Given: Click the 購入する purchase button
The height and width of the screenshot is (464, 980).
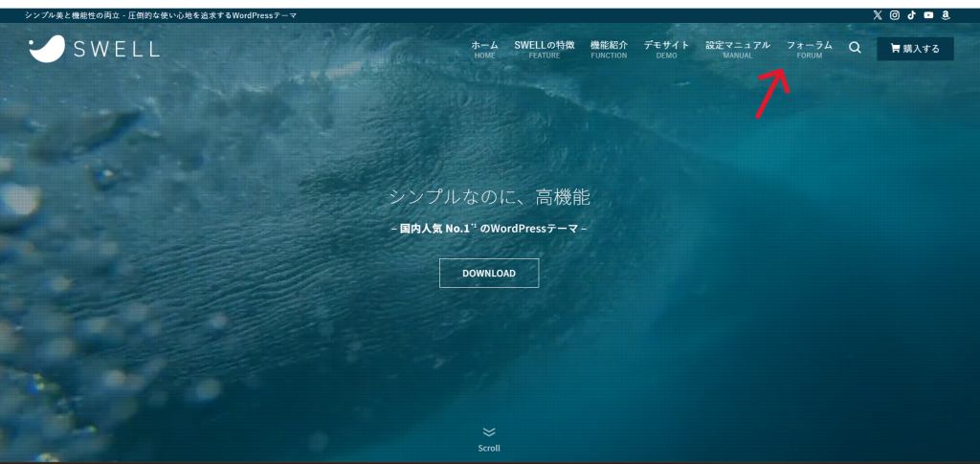Looking at the screenshot, I should click(x=915, y=49).
